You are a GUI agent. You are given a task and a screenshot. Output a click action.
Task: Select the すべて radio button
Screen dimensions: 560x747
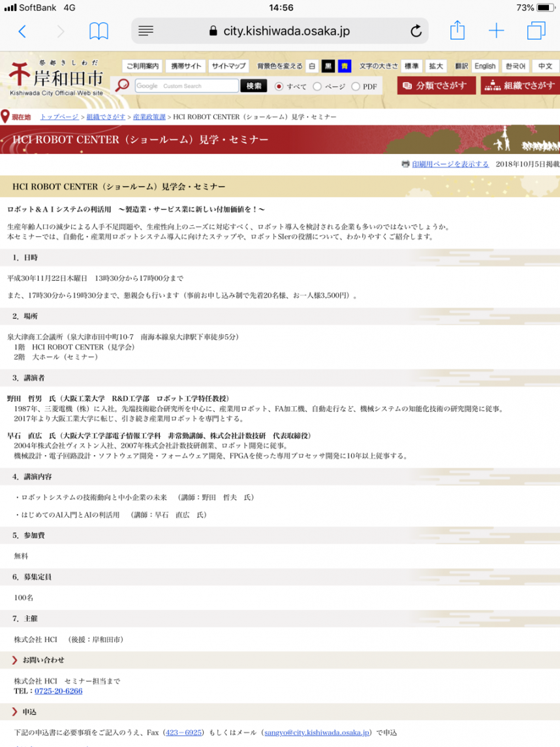[x=279, y=86]
